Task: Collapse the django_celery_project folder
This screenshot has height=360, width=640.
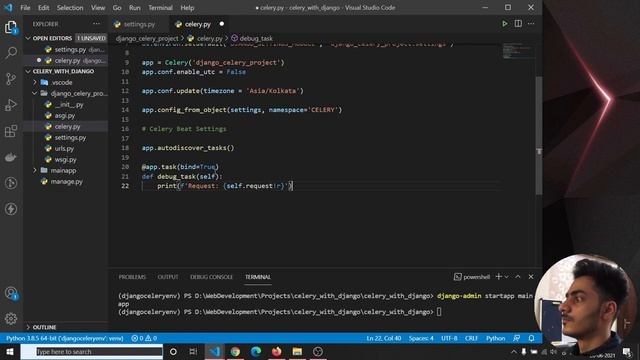Action: (x=35, y=93)
